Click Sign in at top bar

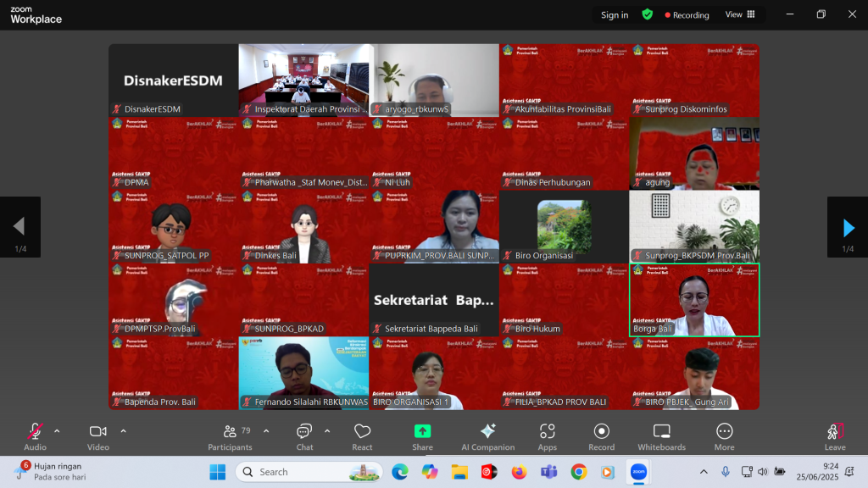[615, 15]
